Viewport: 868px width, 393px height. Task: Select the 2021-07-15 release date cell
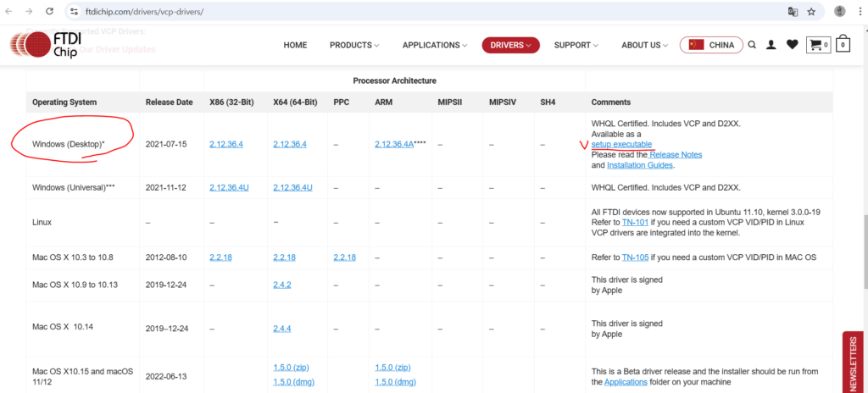(166, 144)
